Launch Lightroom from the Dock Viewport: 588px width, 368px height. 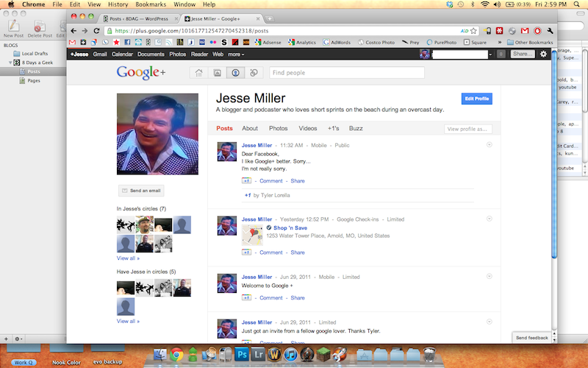(x=259, y=354)
